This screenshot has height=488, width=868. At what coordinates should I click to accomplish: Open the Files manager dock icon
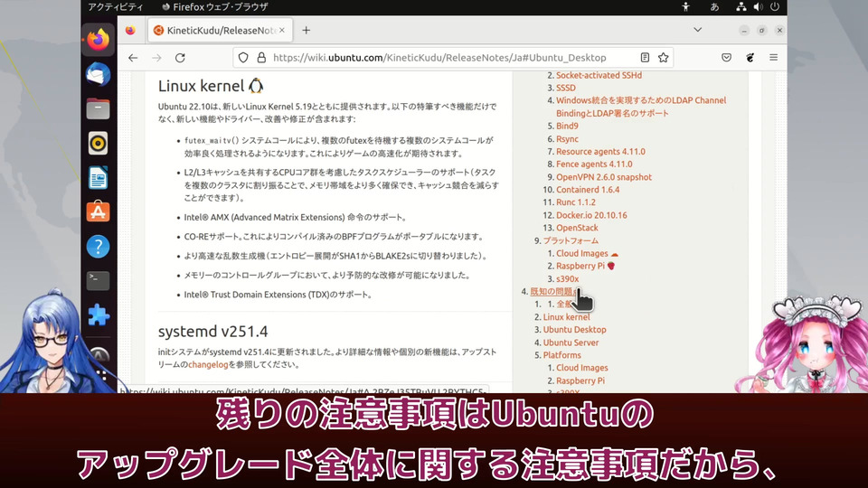click(x=98, y=109)
